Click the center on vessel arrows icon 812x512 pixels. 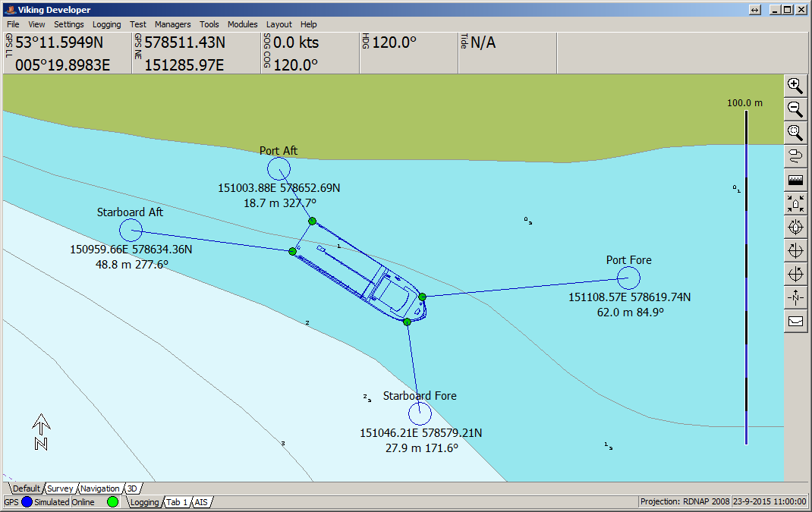[x=795, y=203]
